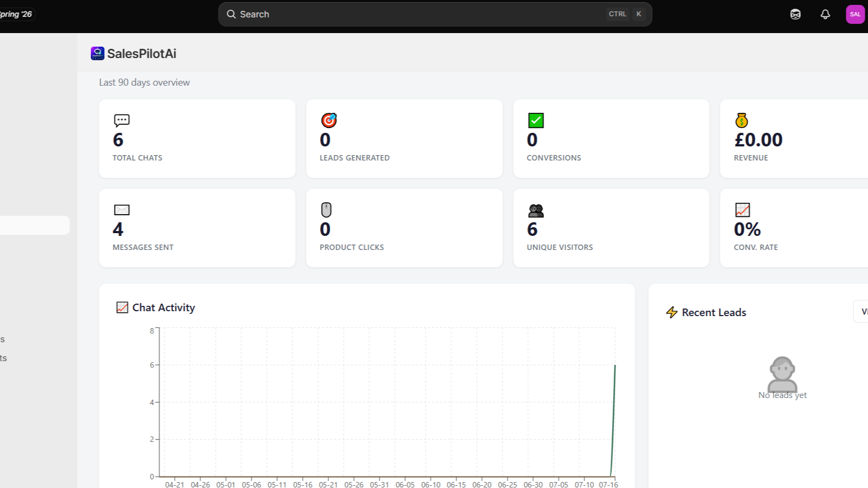Click the 'CONV. RATE' label
The image size is (868, 488).
point(756,247)
